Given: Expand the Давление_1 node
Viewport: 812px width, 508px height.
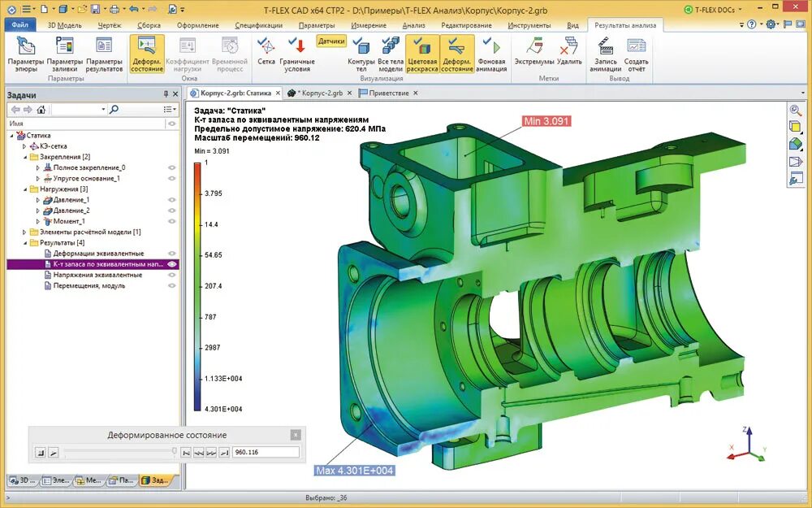Looking at the screenshot, I should pos(38,200).
